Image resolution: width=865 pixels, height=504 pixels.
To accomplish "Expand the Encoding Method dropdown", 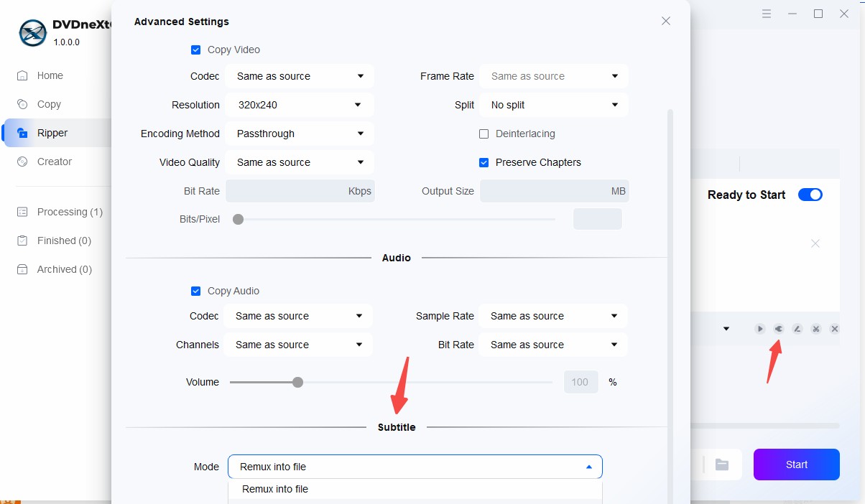I will pos(300,134).
